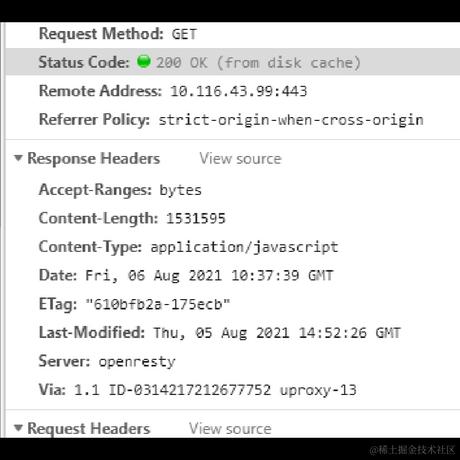Select the Via header value

[215, 390]
